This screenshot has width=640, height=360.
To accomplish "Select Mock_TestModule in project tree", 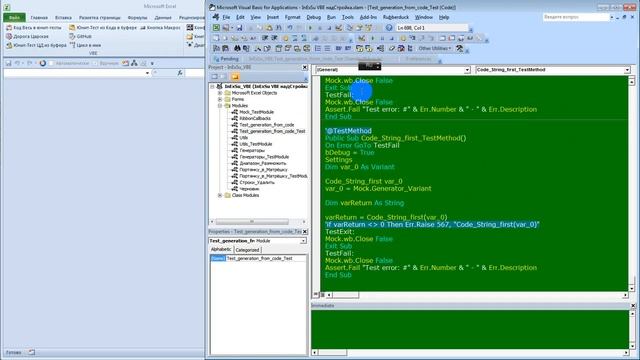I will click(256, 112).
